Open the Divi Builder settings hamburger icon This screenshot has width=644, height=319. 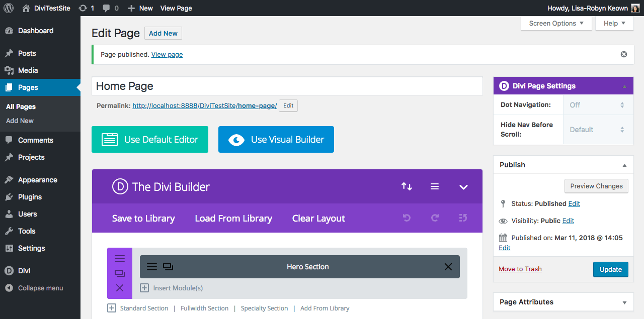pos(435,187)
